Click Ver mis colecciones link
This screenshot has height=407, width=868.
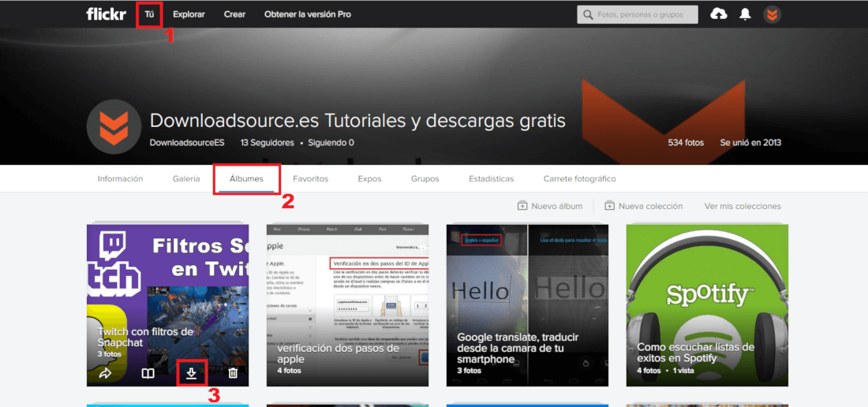[743, 206]
